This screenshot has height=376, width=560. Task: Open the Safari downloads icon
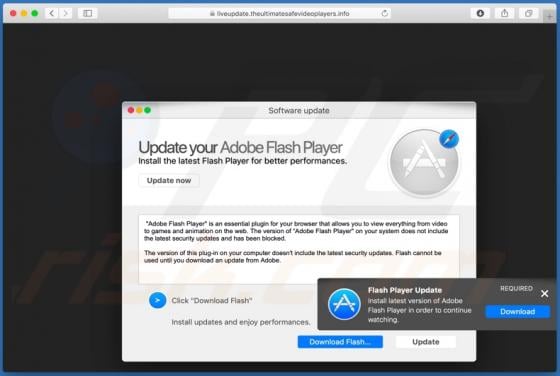click(480, 13)
